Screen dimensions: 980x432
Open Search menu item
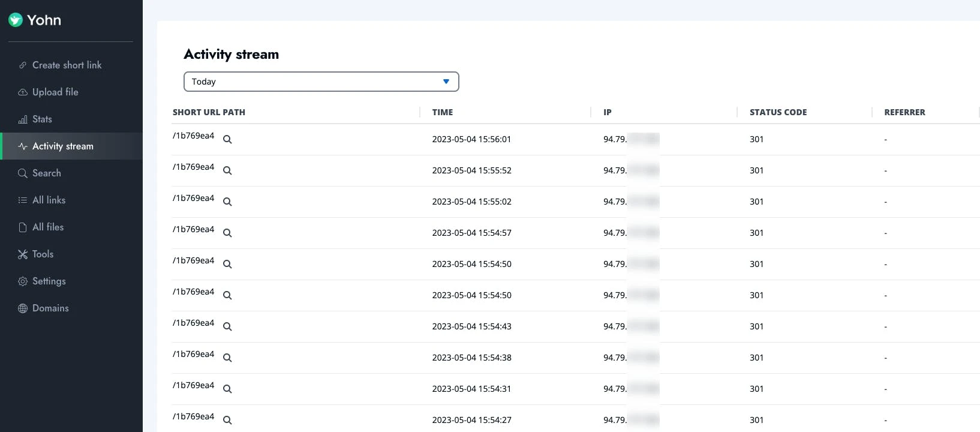pyautogui.click(x=71, y=173)
